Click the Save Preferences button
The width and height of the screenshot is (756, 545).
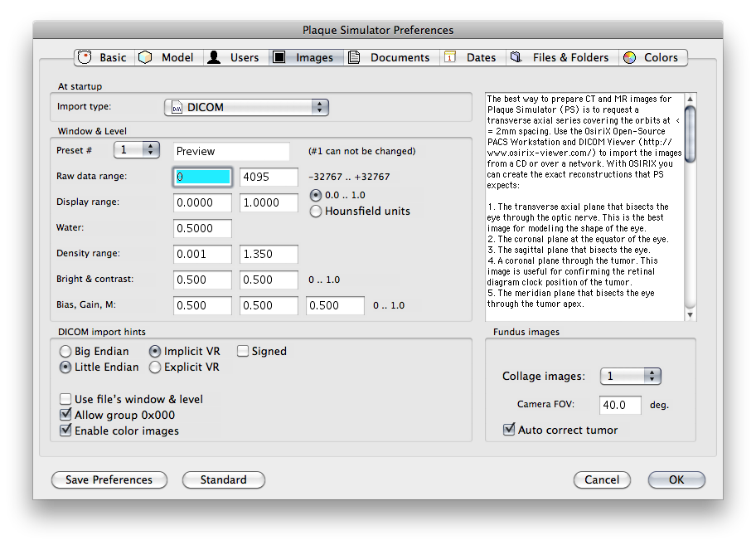(109, 480)
